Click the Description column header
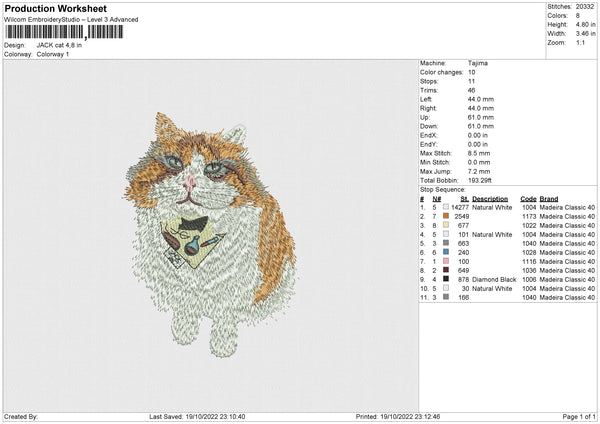The image size is (600, 424). [490, 199]
